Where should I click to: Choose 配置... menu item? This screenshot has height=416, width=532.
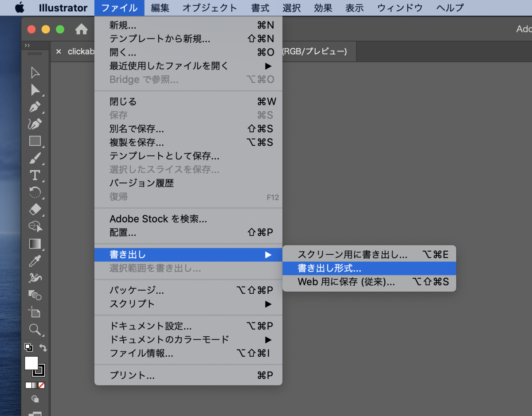[188, 233]
